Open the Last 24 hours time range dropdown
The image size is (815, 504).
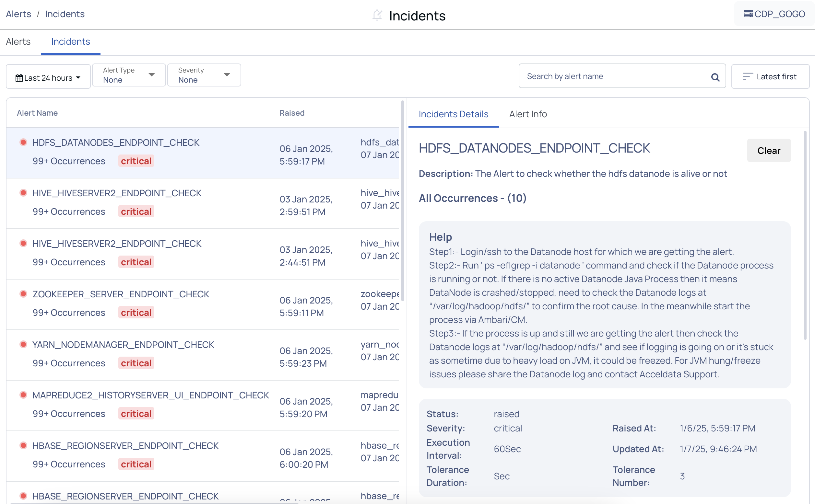[48, 77]
